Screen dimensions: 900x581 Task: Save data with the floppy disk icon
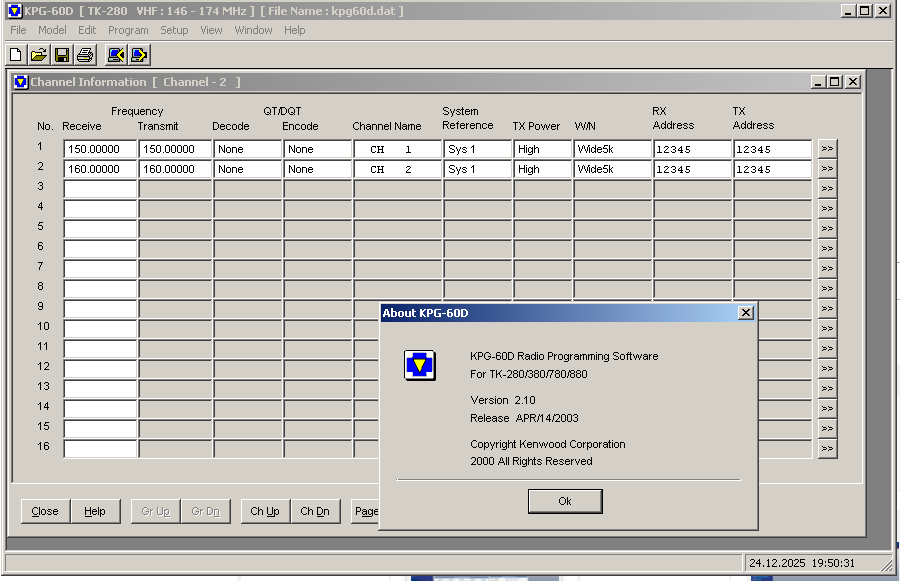click(x=62, y=55)
